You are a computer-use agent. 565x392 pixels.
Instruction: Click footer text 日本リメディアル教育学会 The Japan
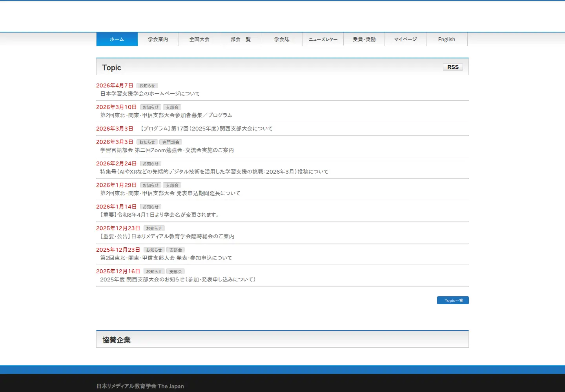pyautogui.click(x=140, y=386)
